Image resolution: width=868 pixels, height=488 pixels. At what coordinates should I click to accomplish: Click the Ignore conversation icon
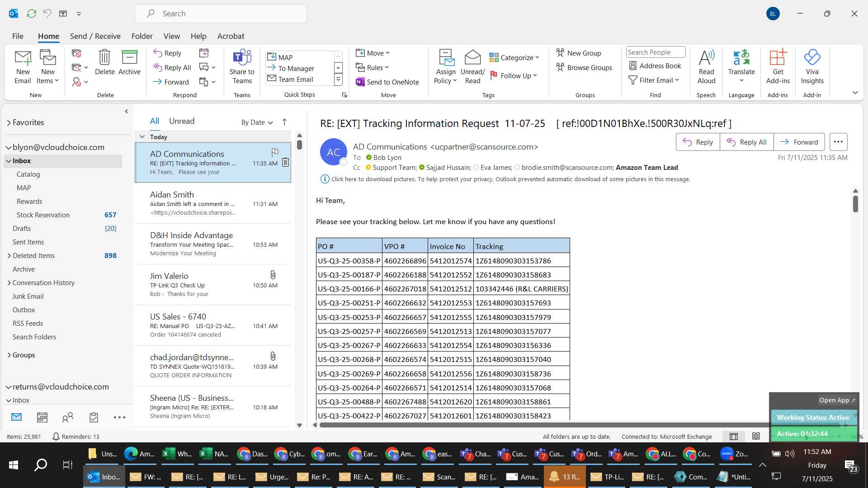[x=76, y=53]
